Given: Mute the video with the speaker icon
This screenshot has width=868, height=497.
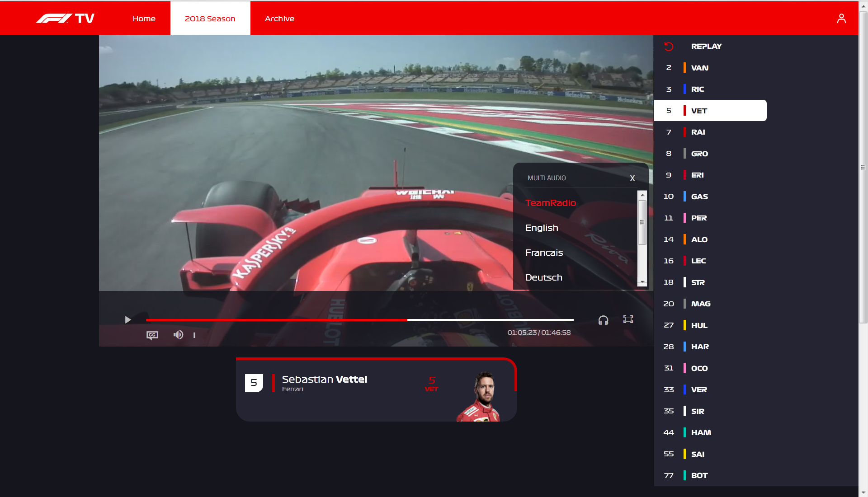Looking at the screenshot, I should coord(178,335).
